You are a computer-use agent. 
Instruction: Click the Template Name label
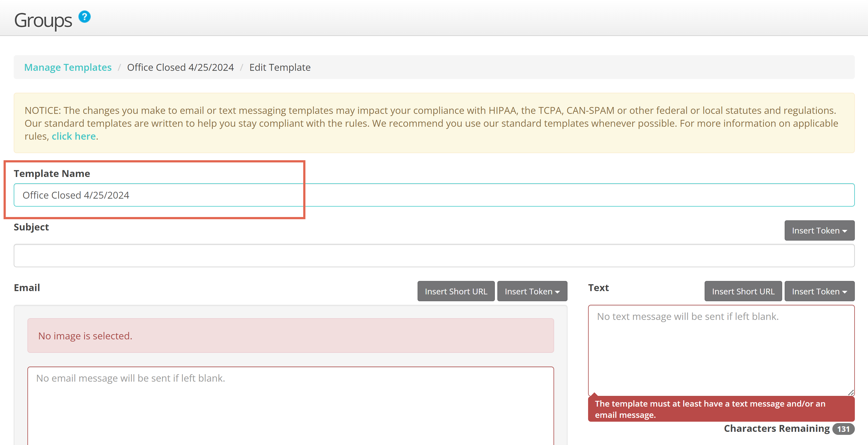(52, 174)
